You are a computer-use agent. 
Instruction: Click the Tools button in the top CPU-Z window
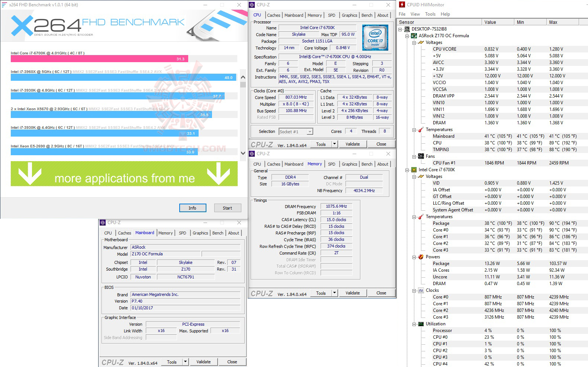pos(321,144)
